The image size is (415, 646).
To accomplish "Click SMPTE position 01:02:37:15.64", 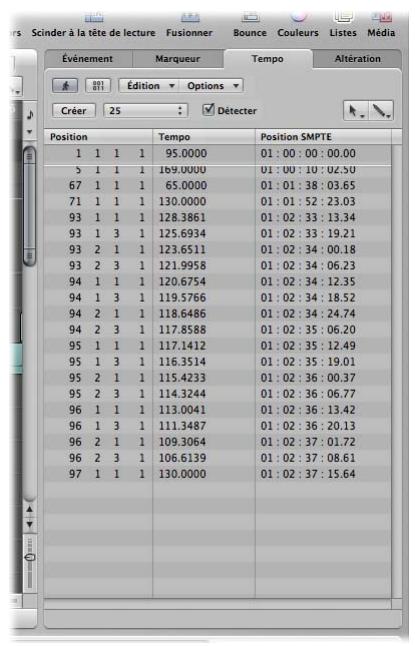I will coord(308,475).
